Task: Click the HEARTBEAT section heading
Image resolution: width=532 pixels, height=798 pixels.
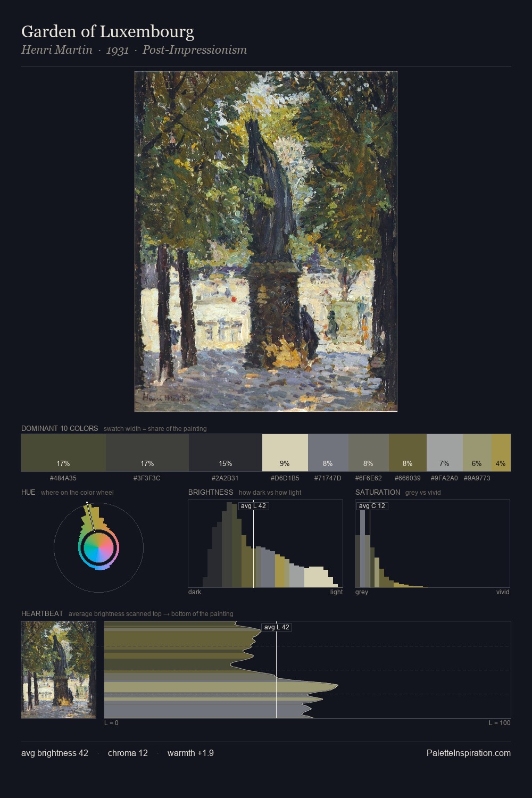Action: click(42, 613)
